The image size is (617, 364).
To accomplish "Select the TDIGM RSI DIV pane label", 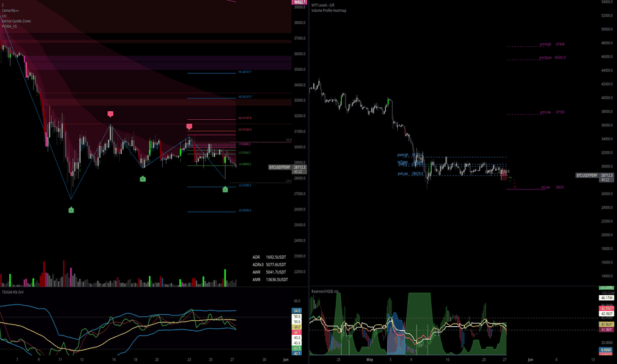I will click(13, 293).
